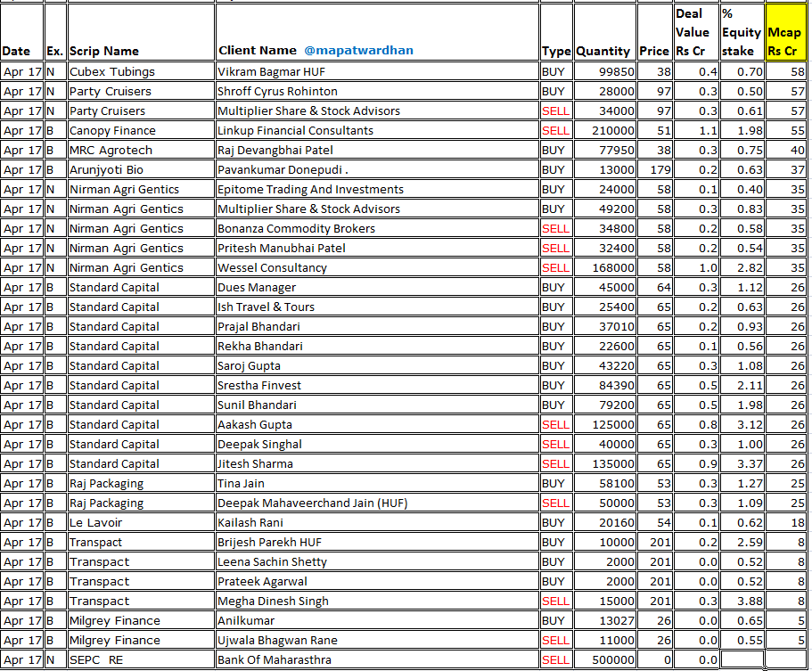
Task: Select the SEPC RE scrip cell
Action: click(x=141, y=660)
